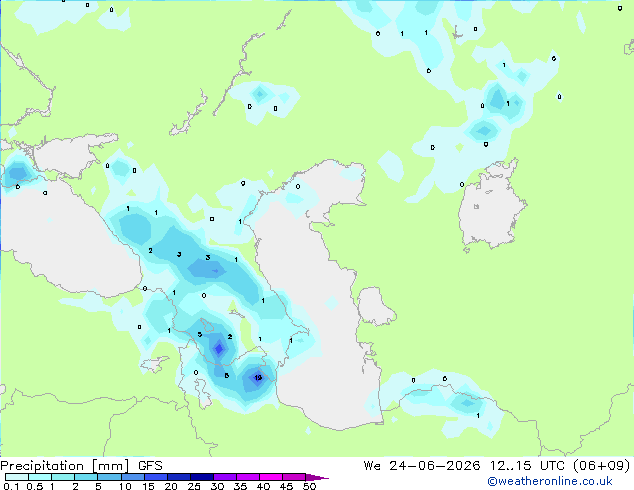Click the legend scale number 10
This screenshot has width=634, height=490.
[125, 486]
